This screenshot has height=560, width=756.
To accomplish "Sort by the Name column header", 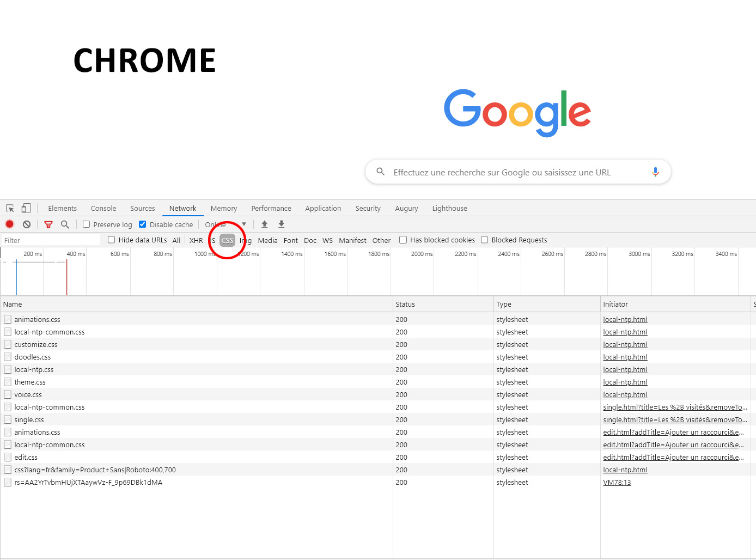I will (196, 304).
